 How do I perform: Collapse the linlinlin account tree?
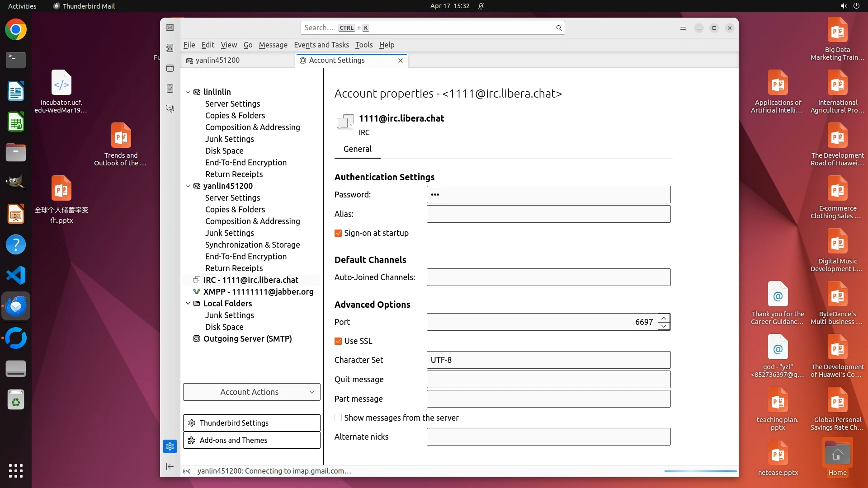point(188,92)
